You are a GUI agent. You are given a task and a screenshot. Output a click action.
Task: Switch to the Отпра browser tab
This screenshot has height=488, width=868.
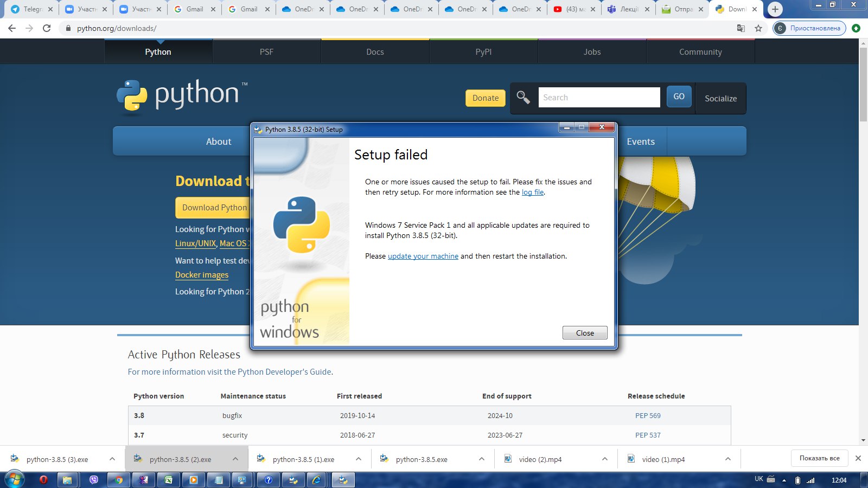(682, 9)
